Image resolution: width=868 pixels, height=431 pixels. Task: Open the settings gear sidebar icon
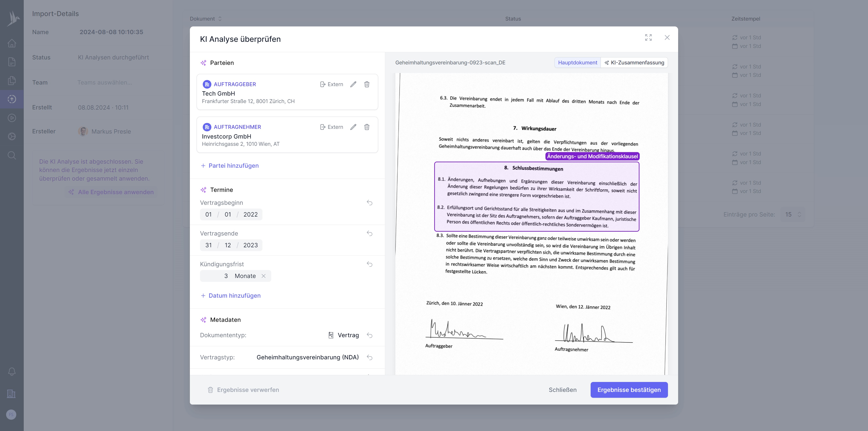pos(12,137)
